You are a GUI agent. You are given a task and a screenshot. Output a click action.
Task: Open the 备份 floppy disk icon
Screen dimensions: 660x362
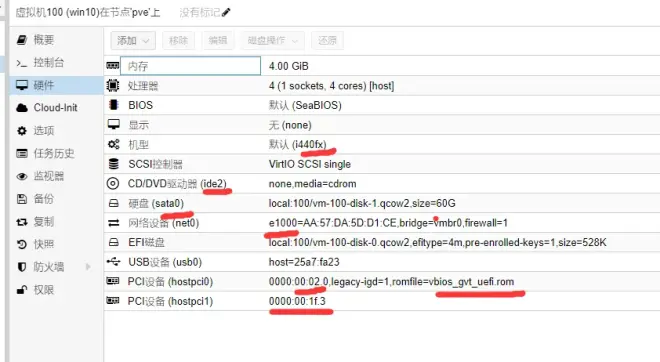click(22, 199)
